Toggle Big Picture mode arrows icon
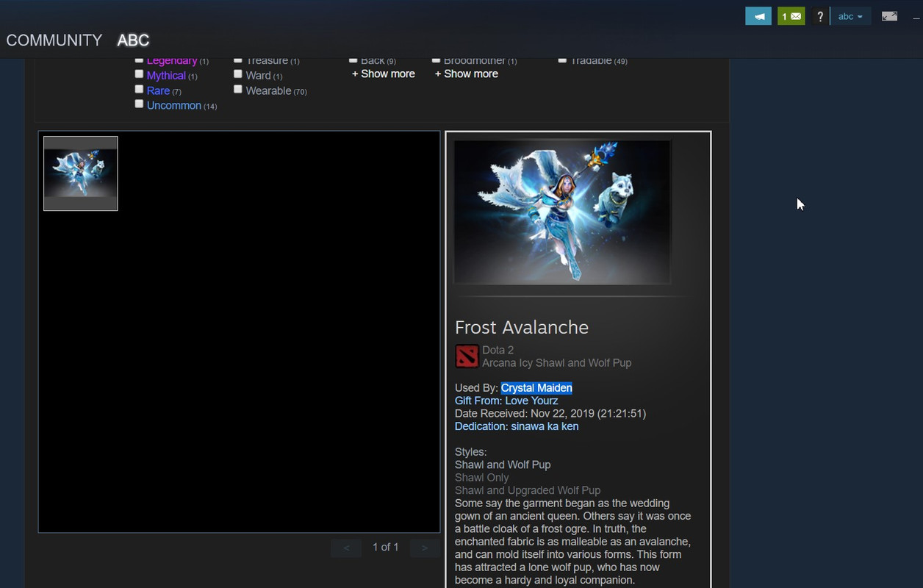Viewport: 923px width, 588px height. pyautogui.click(x=889, y=16)
